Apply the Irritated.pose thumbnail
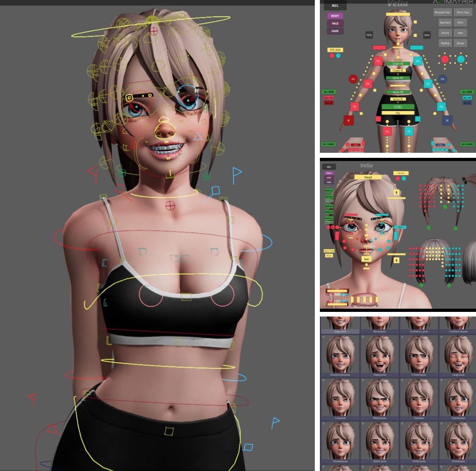The height and width of the screenshot is (471, 476). click(x=419, y=356)
